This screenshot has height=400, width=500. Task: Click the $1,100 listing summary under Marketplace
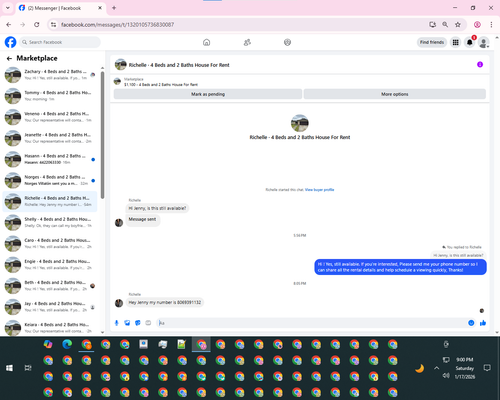pyautogui.click(x=161, y=85)
